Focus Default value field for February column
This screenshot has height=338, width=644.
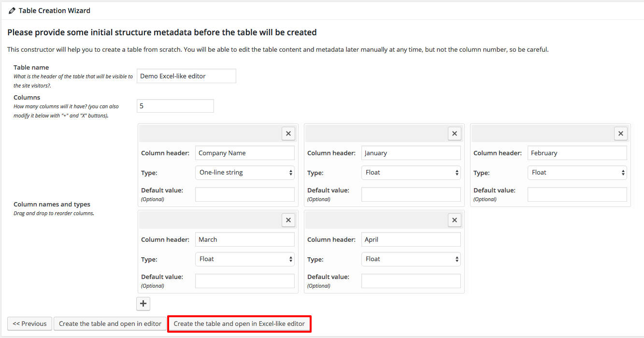577,194
